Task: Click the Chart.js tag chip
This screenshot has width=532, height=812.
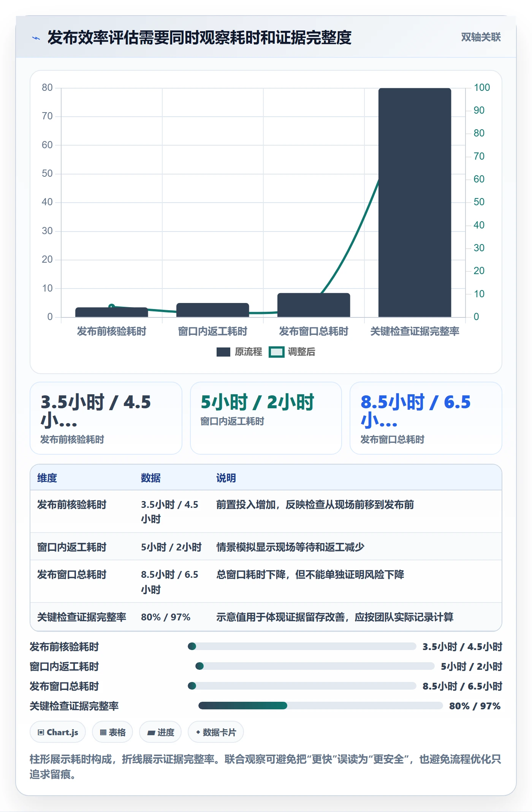Action: click(58, 732)
